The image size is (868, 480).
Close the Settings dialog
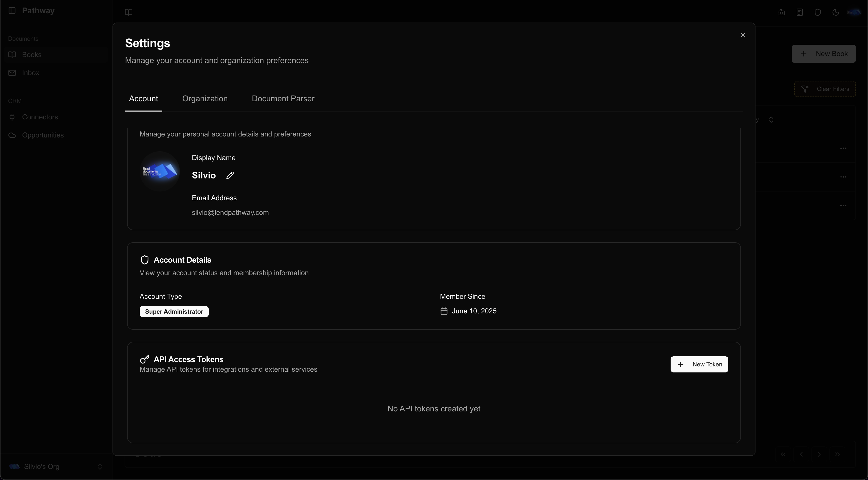[x=743, y=35]
